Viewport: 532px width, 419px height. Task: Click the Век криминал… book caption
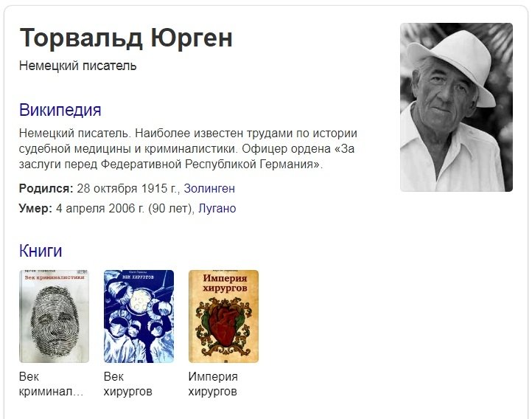pyautogui.click(x=51, y=384)
